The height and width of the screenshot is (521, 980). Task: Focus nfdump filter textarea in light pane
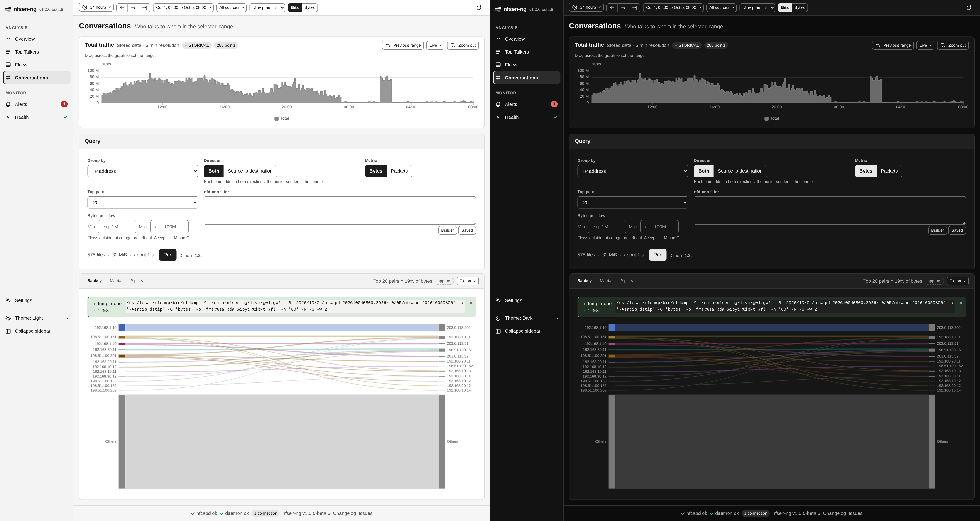click(x=340, y=211)
